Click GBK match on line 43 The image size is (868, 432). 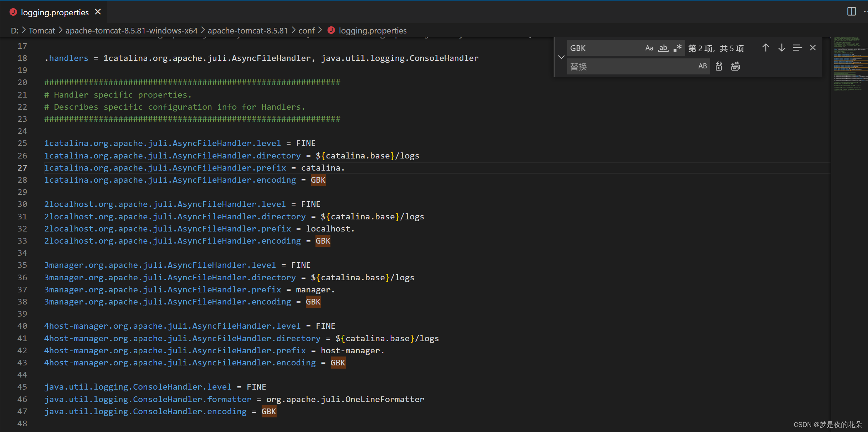[338, 363]
